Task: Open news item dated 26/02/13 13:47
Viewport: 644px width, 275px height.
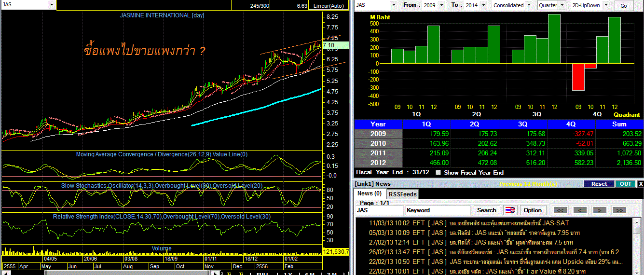Action: [497, 252]
